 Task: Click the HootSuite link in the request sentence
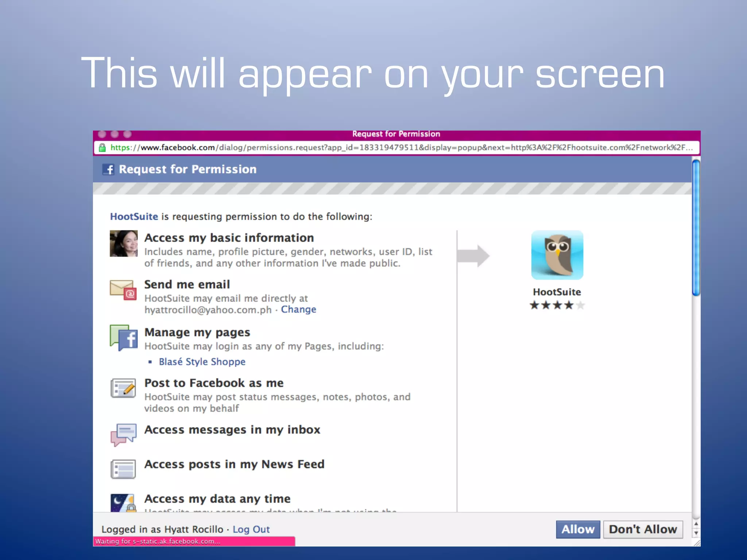(x=134, y=217)
